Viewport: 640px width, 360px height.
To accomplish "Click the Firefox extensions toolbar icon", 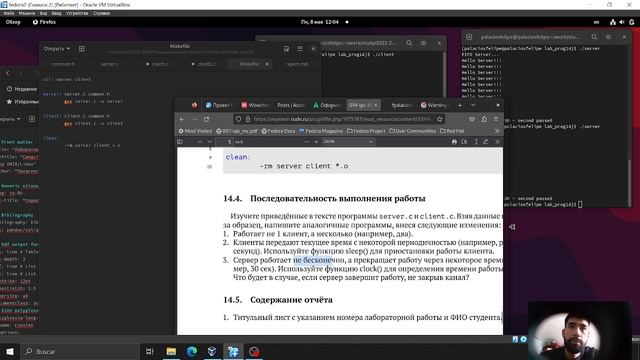I will click(484, 119).
